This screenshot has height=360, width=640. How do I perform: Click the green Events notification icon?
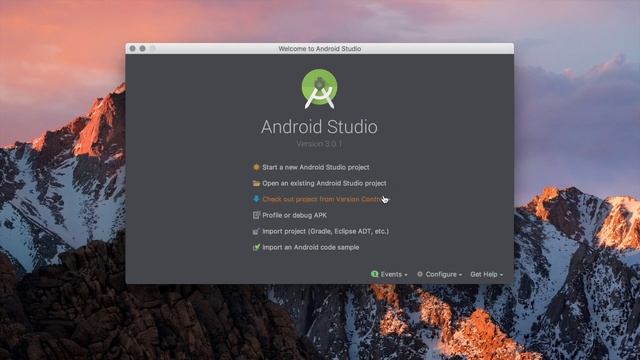[375, 274]
